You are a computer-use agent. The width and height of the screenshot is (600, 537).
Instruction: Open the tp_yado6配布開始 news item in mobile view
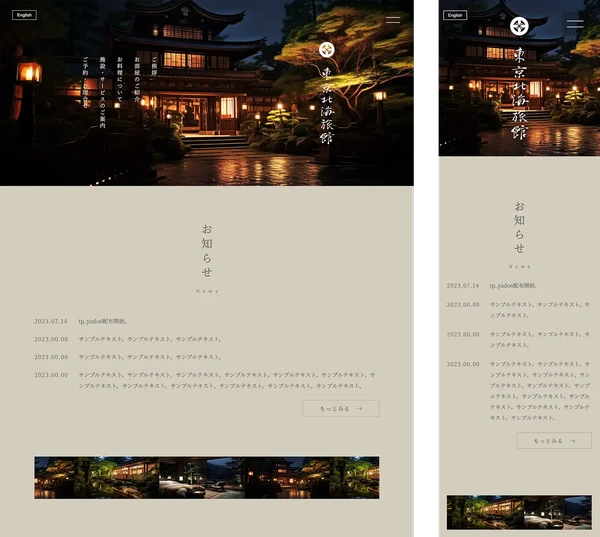(x=513, y=286)
